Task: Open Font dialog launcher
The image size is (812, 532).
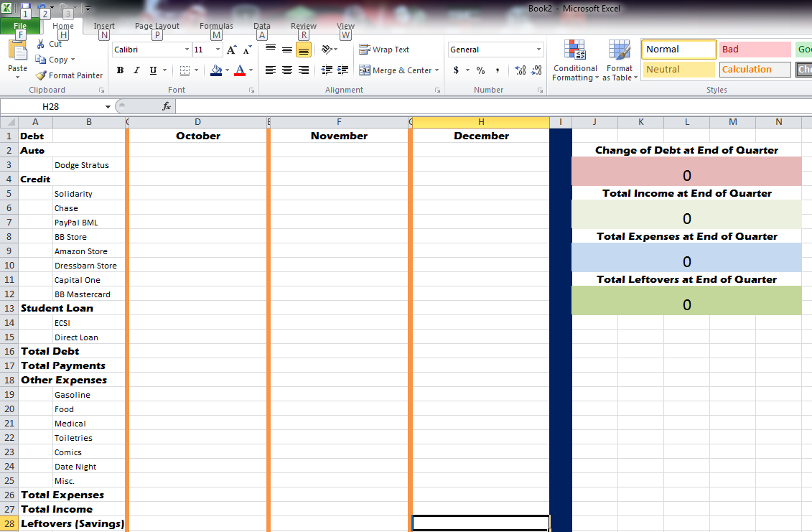Action: (x=252, y=90)
